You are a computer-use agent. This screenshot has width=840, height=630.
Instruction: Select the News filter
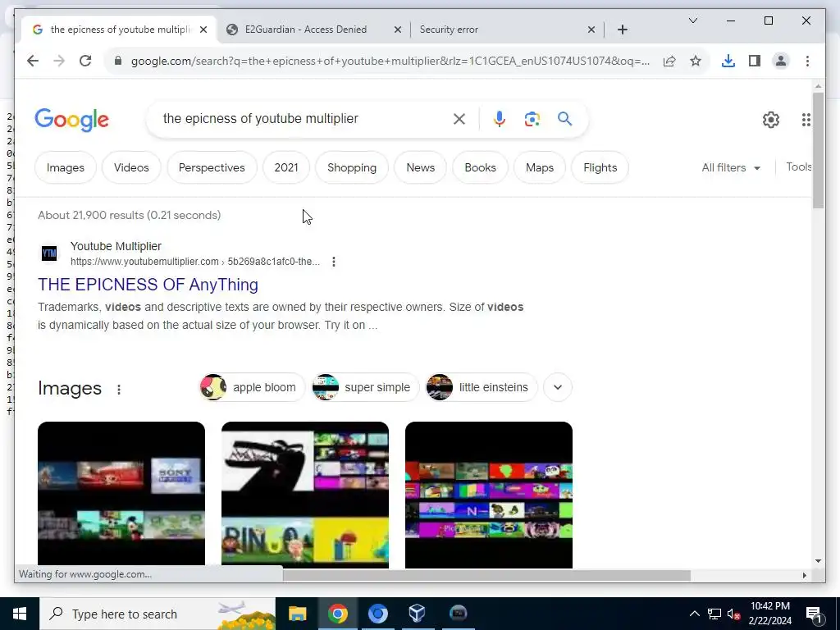[x=421, y=167]
